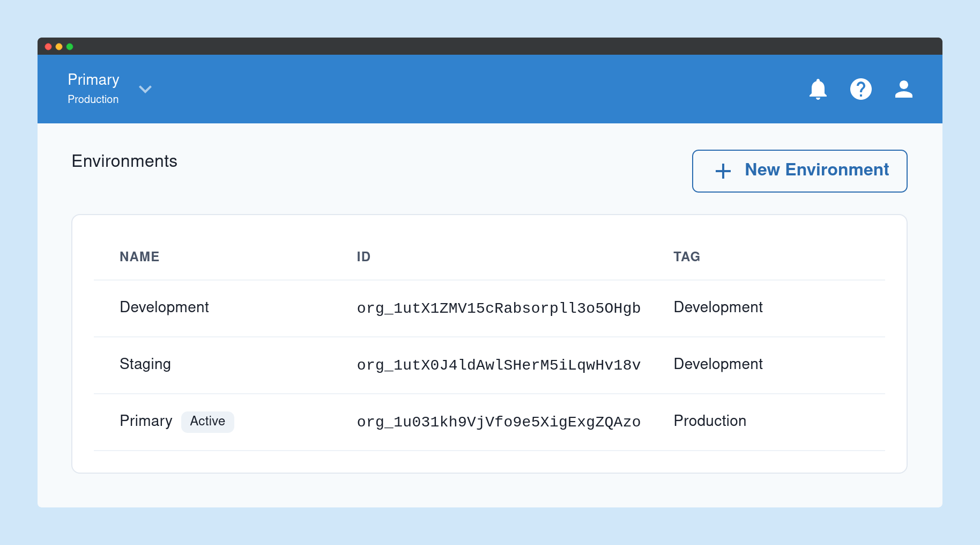Click the Production tag in Primary row
This screenshot has height=545, width=980.
(x=709, y=421)
